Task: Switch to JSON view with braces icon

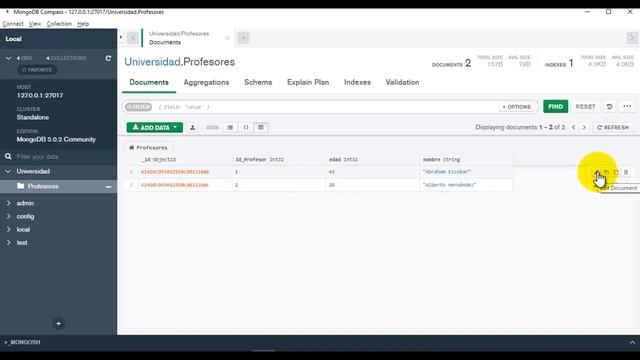Action: [x=246, y=127]
